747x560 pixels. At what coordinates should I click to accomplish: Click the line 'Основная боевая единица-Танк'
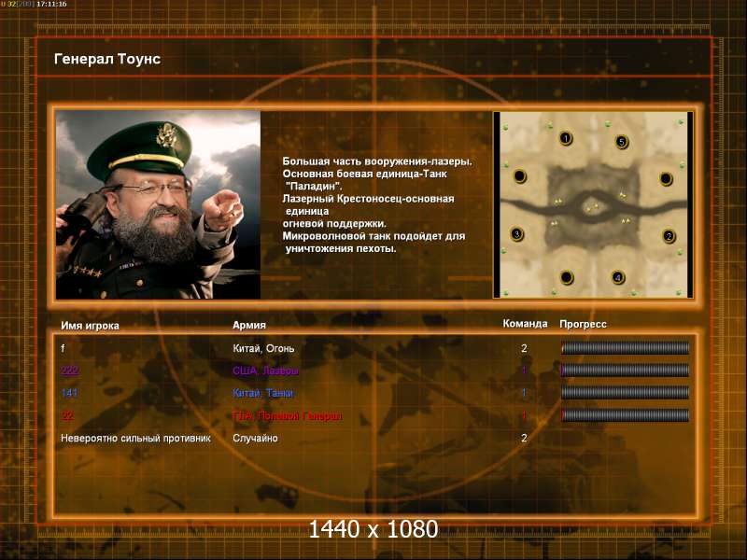click(x=364, y=174)
